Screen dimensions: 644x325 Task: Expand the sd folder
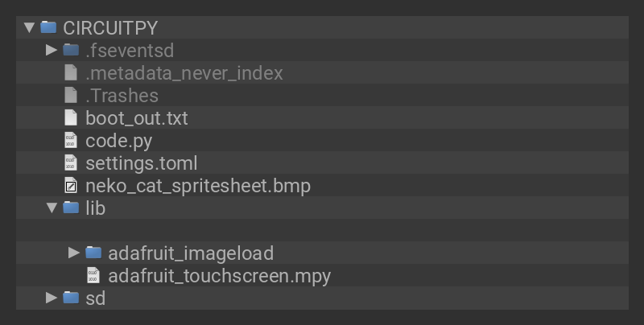(52, 298)
